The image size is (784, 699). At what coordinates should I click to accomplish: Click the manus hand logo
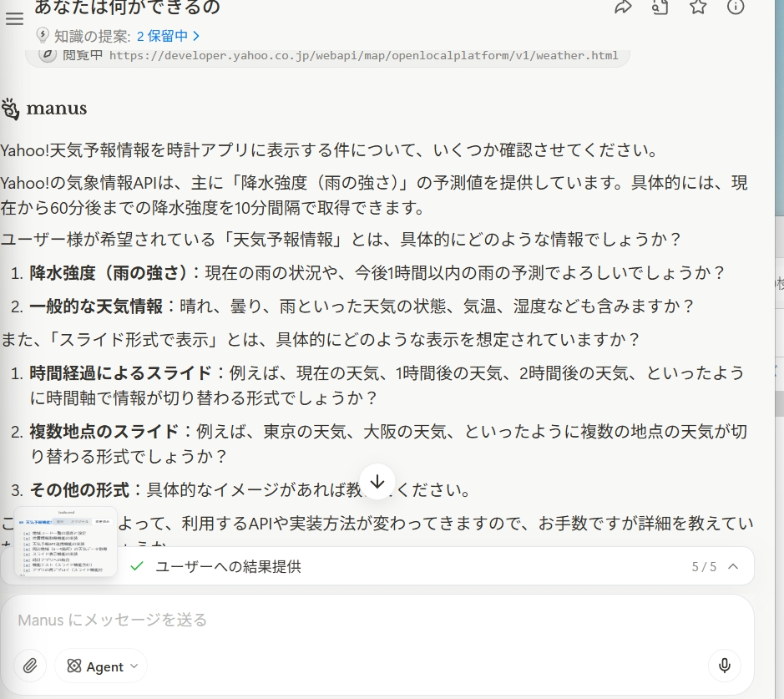(10, 109)
